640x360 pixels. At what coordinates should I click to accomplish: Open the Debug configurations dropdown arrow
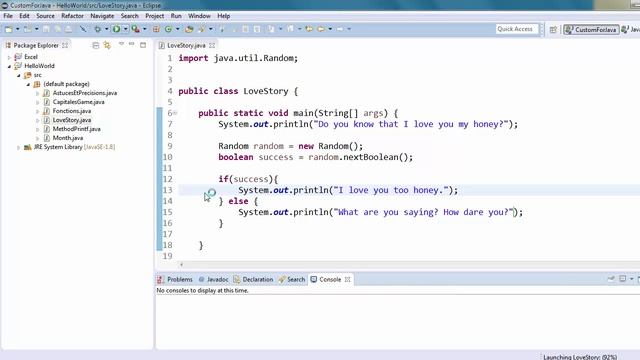[106, 29]
